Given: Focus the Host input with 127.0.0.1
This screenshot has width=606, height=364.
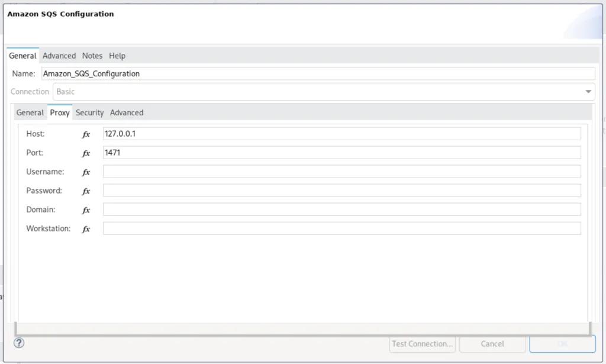Looking at the screenshot, I should 341,134.
